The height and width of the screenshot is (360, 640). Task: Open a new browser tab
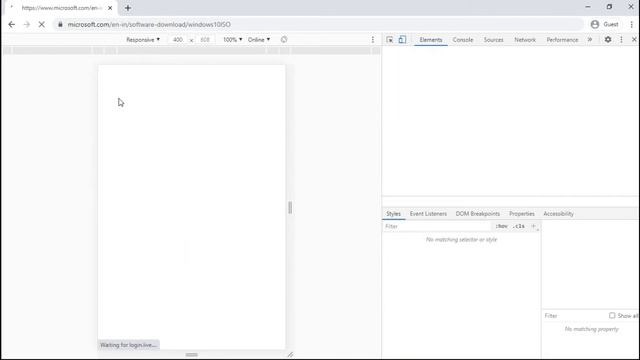point(128,8)
